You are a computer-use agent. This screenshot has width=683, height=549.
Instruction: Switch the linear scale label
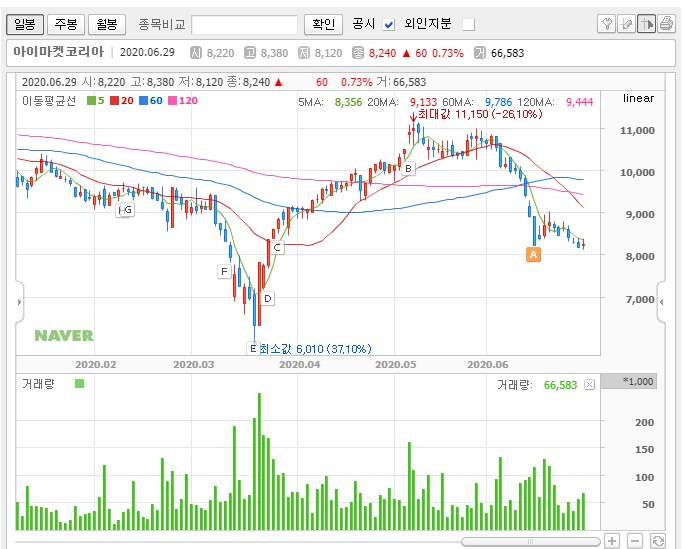(638, 98)
